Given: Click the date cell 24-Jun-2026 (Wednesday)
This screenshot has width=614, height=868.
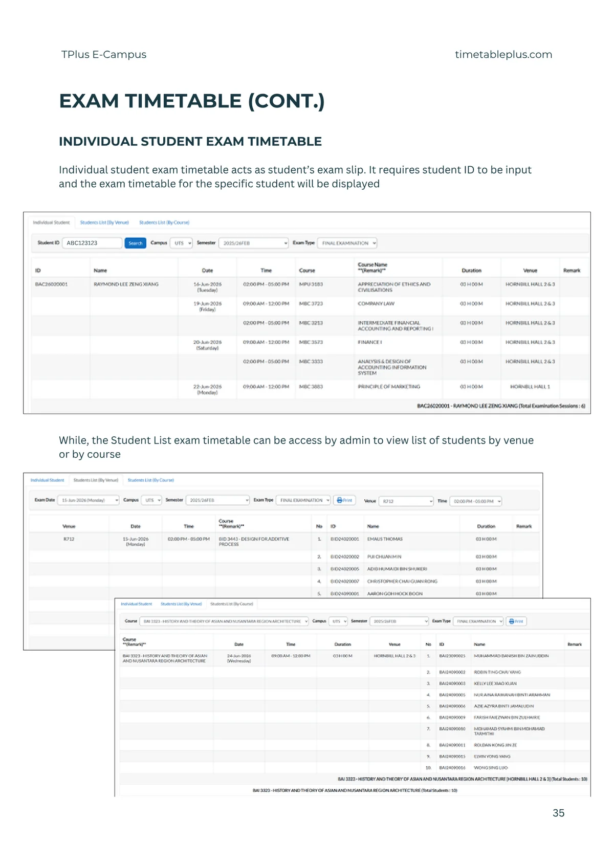Looking at the screenshot, I should 239,658.
